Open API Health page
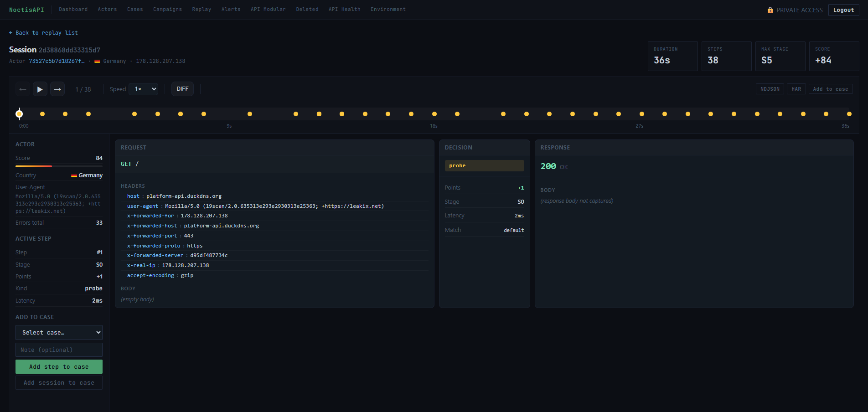Viewport: 868px width, 412px height. [344, 9]
